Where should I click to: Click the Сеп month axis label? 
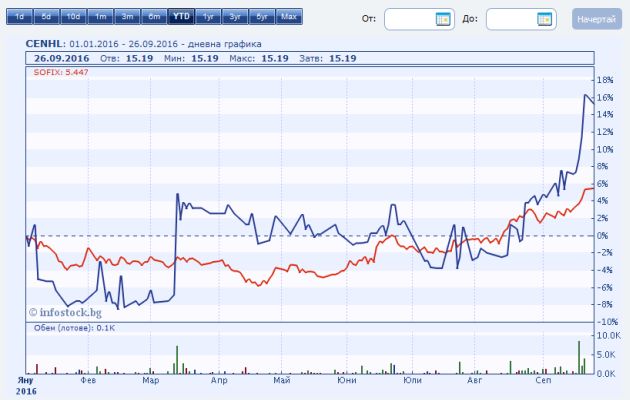tap(543, 380)
